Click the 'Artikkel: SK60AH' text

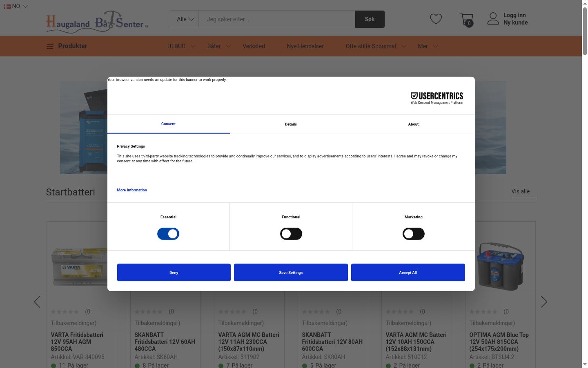156,357
